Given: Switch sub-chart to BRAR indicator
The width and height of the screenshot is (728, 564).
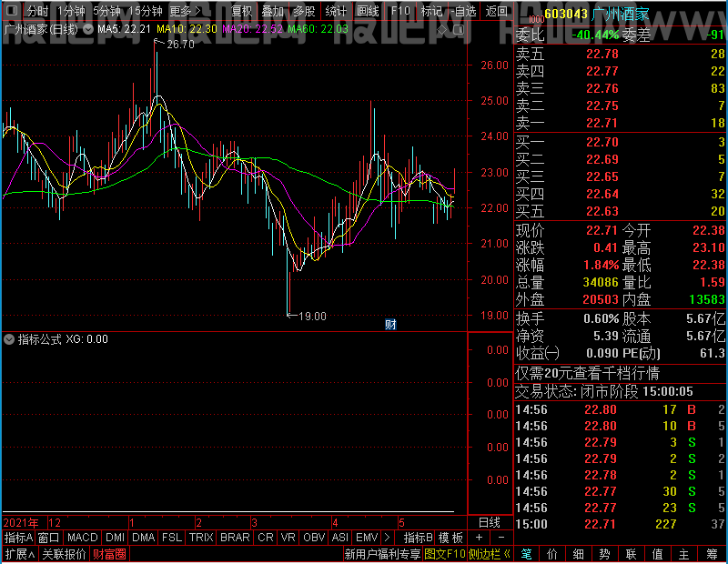Looking at the screenshot, I should pos(235,538).
